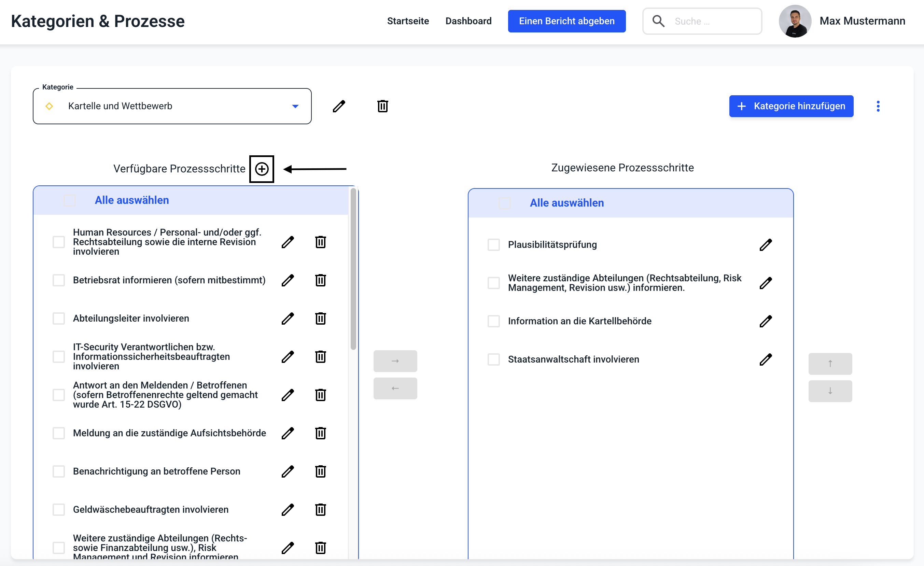
Task: Delete Geldwäschebeauftragten involvieren step
Action: click(x=320, y=509)
